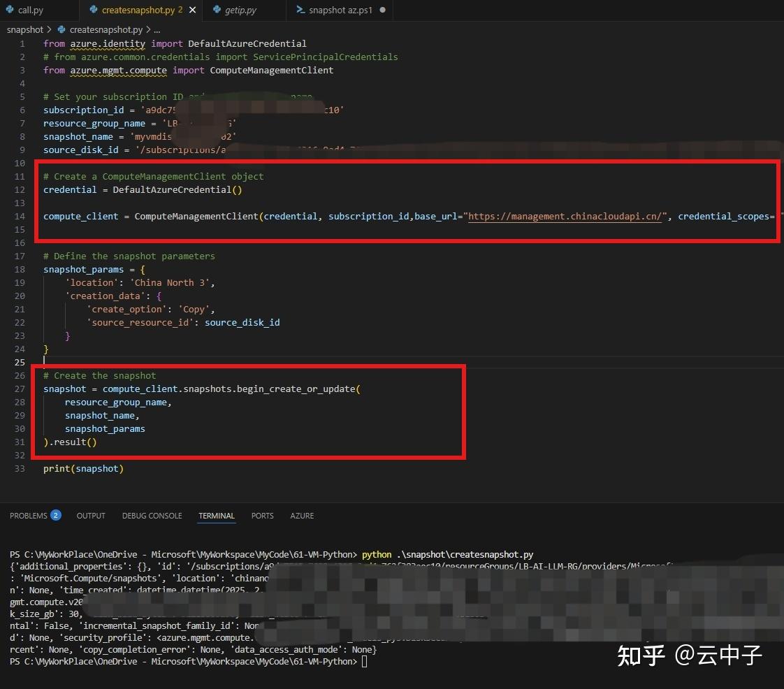The width and height of the screenshot is (784, 689).
Task: Open the PROBLEMS panel tab
Action: [29, 516]
